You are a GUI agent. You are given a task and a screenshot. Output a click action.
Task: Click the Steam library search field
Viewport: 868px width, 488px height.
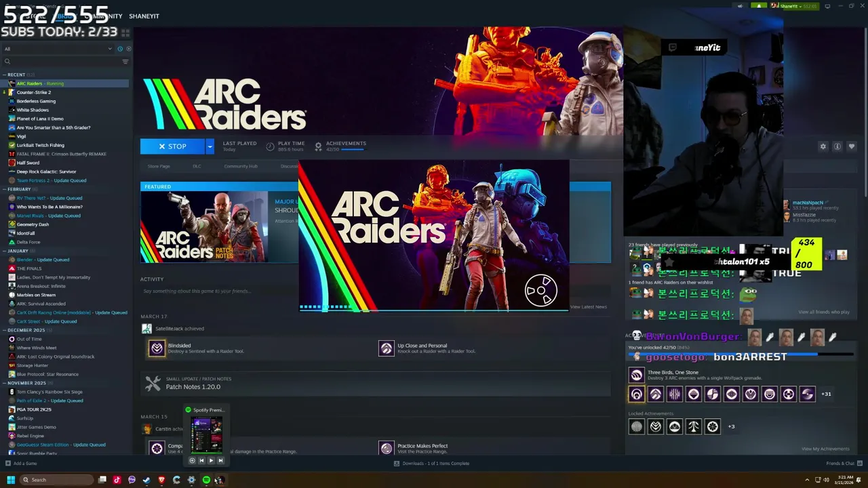61,62
